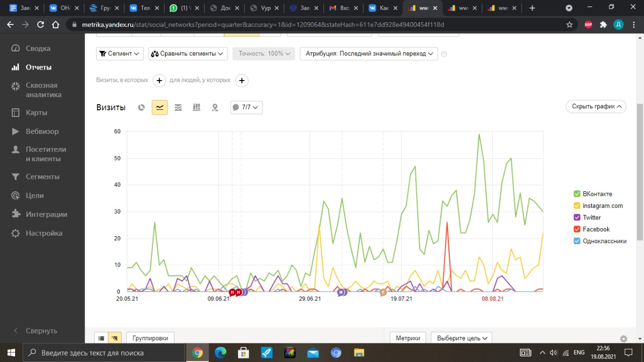Open Сравнить сегменты dropdown

[x=188, y=54]
